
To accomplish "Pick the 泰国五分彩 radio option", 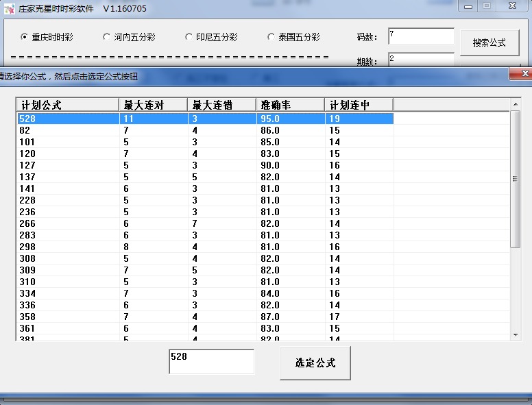I will coord(271,37).
